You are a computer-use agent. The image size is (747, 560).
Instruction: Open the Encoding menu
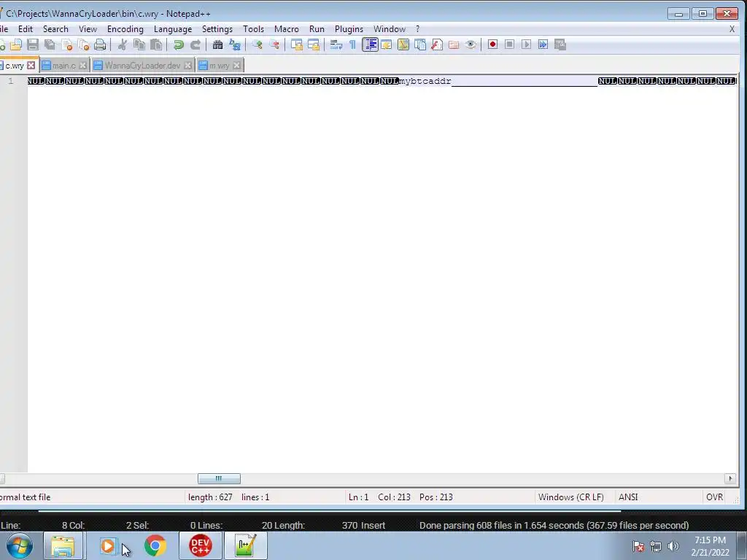click(125, 29)
